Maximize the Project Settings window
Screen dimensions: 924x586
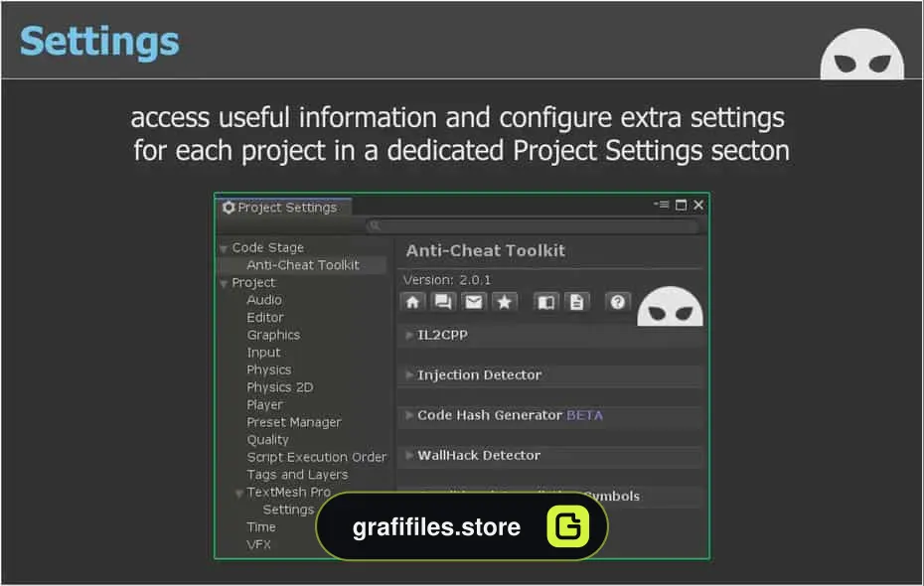point(682,205)
